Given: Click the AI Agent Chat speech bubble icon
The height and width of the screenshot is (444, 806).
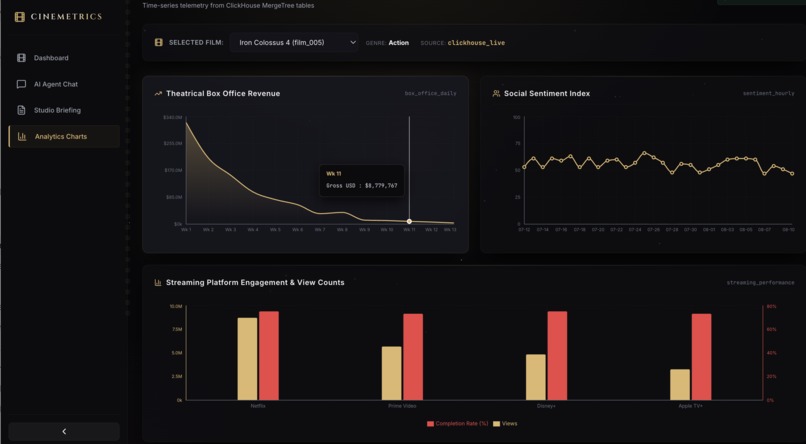Looking at the screenshot, I should click(x=21, y=84).
